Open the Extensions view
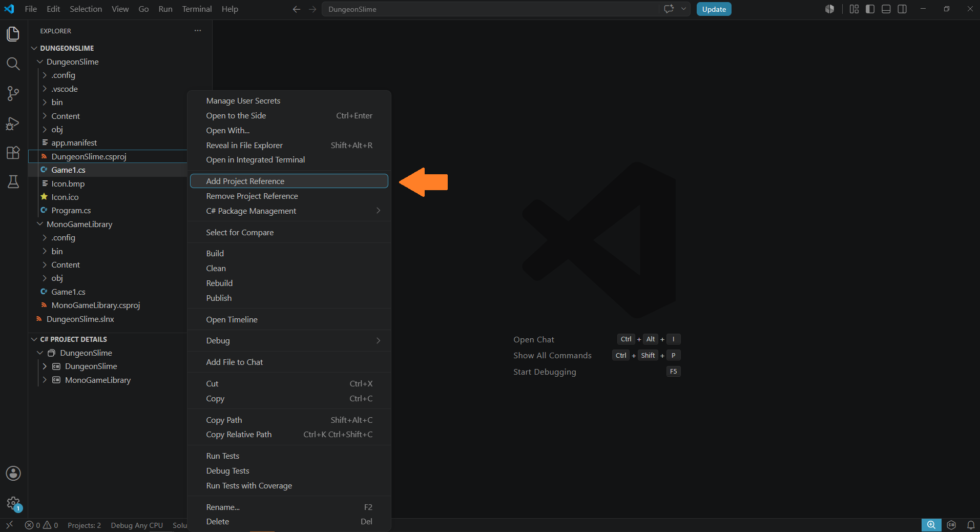The height and width of the screenshot is (532, 980). click(x=13, y=153)
